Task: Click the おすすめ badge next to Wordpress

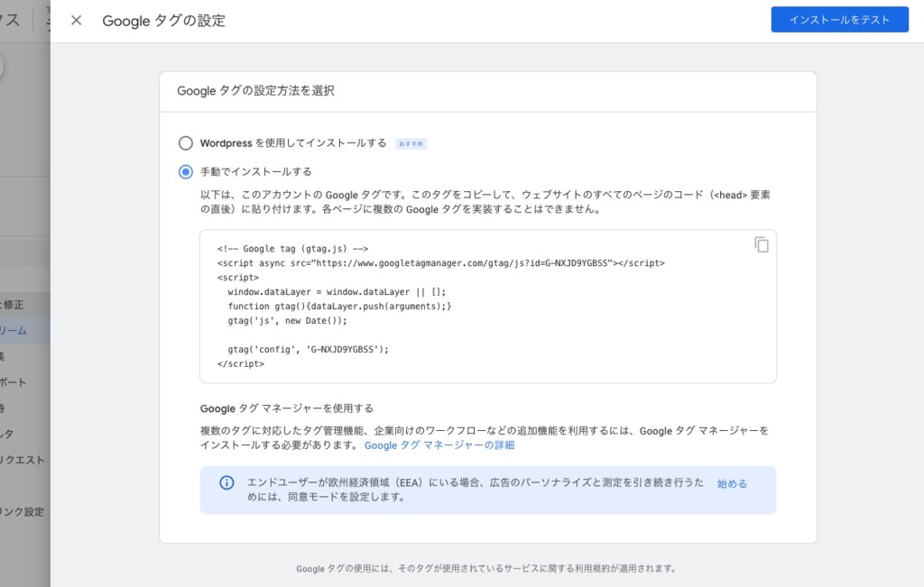Action: pyautogui.click(x=411, y=143)
